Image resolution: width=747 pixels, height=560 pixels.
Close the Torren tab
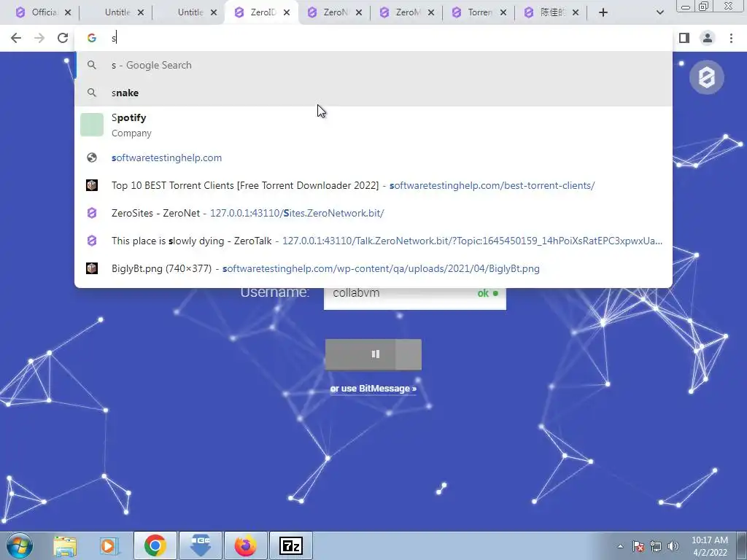coord(503,13)
